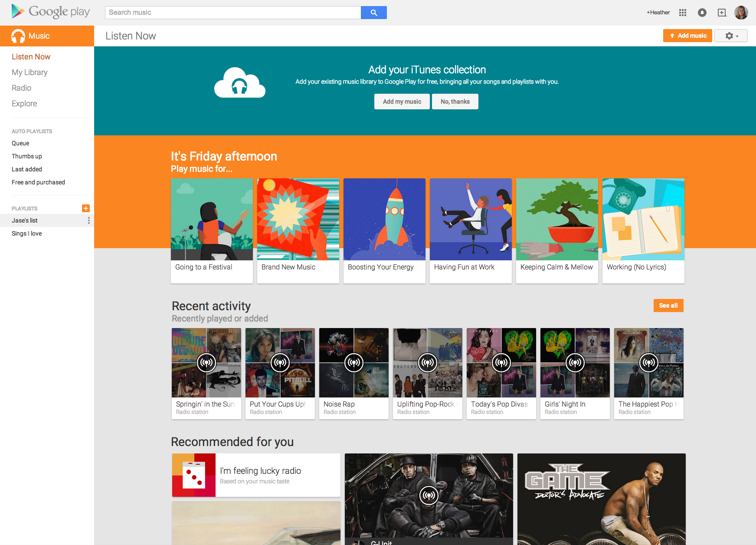
Task: Open My Library in sidebar
Action: (29, 72)
